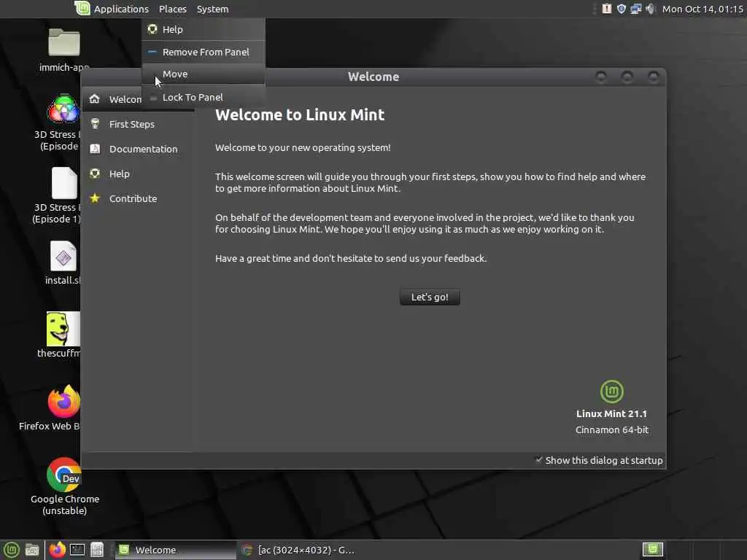Click the Mint logo on the top panel

tap(82, 8)
